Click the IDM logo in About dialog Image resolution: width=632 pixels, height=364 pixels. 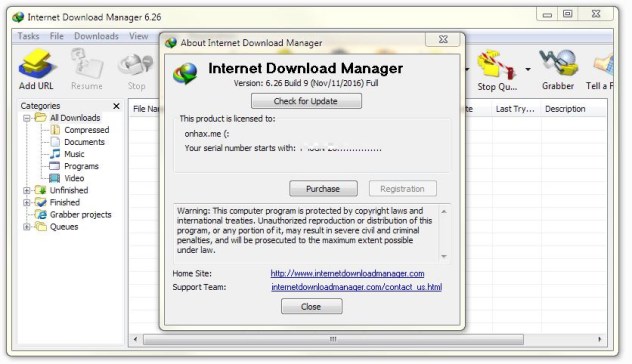[x=185, y=73]
